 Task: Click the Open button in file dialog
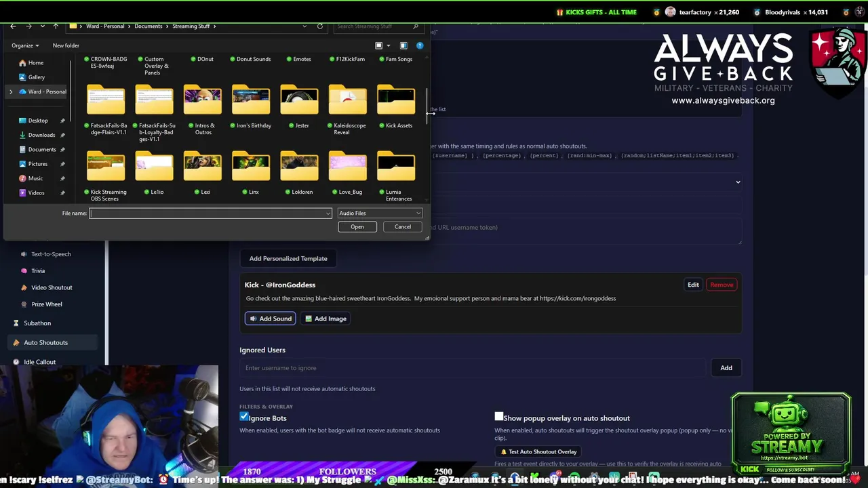point(357,226)
